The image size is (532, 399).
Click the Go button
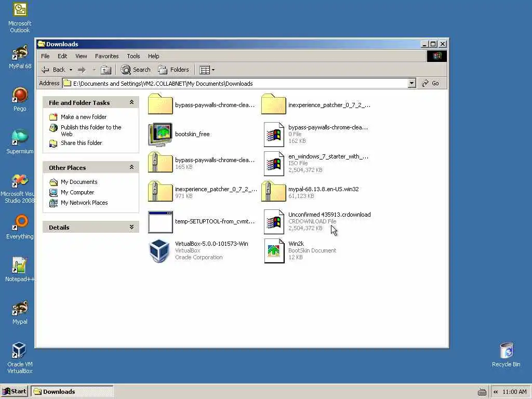tap(430, 83)
